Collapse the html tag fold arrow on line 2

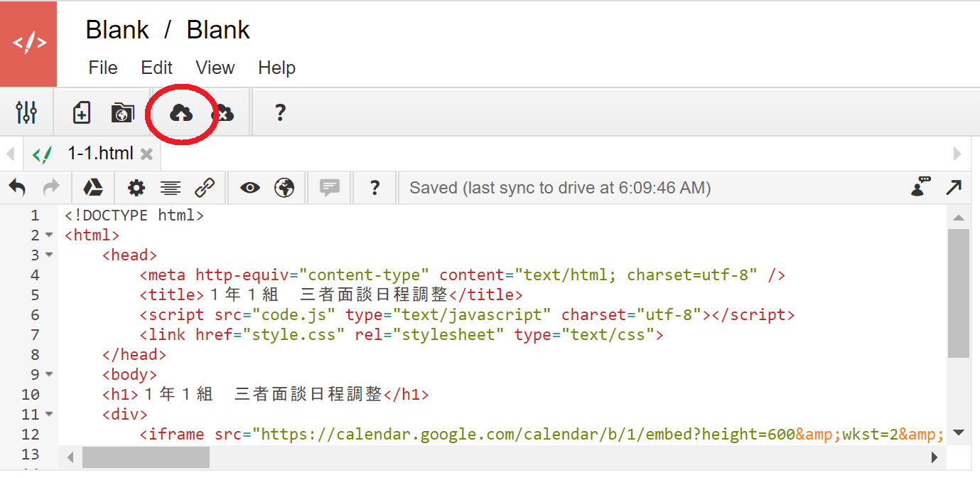(x=49, y=235)
